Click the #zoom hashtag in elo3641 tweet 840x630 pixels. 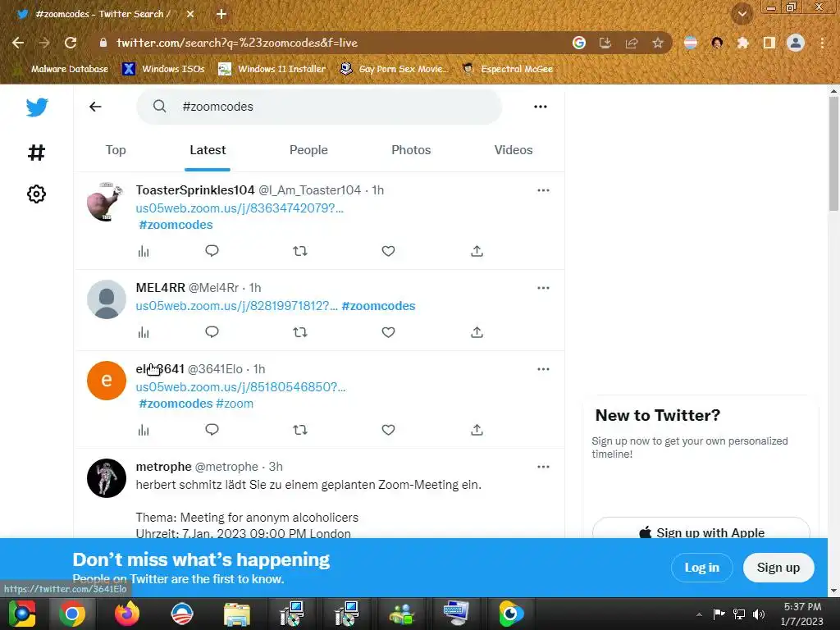coord(235,404)
